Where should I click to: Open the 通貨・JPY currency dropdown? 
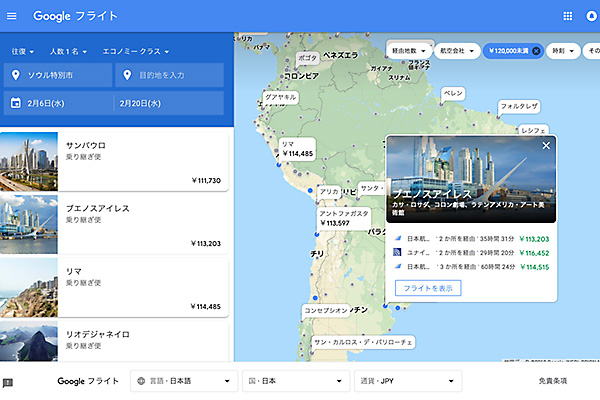[x=408, y=381]
